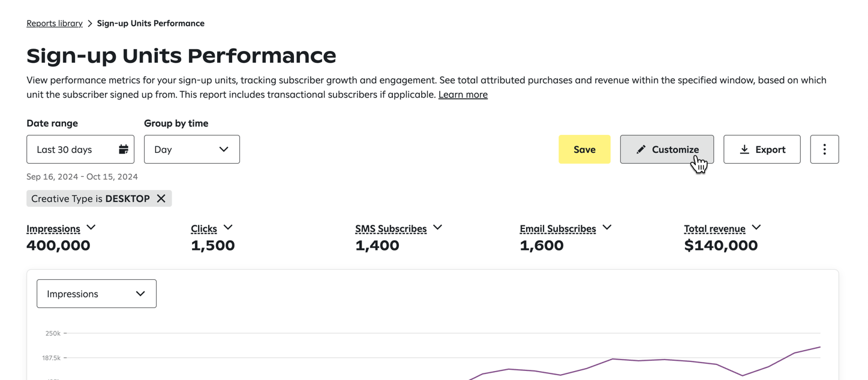Click the Customize button
Screen dimensions: 868x380
click(667, 149)
